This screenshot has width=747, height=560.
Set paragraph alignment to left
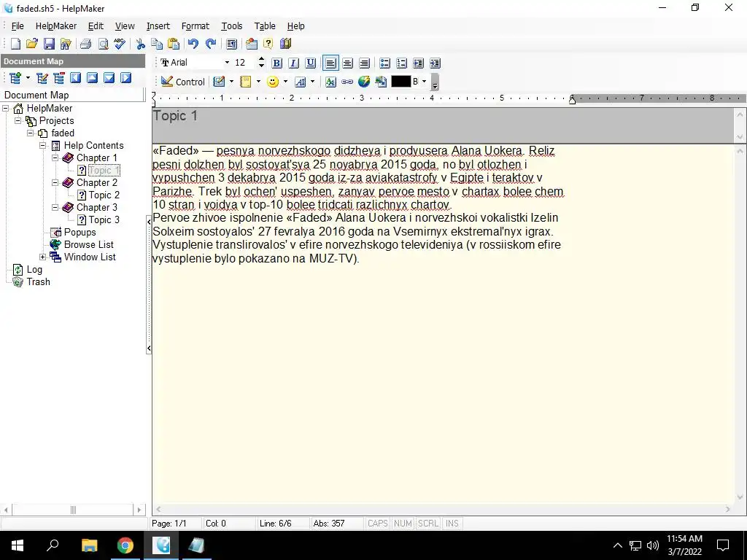(x=330, y=63)
